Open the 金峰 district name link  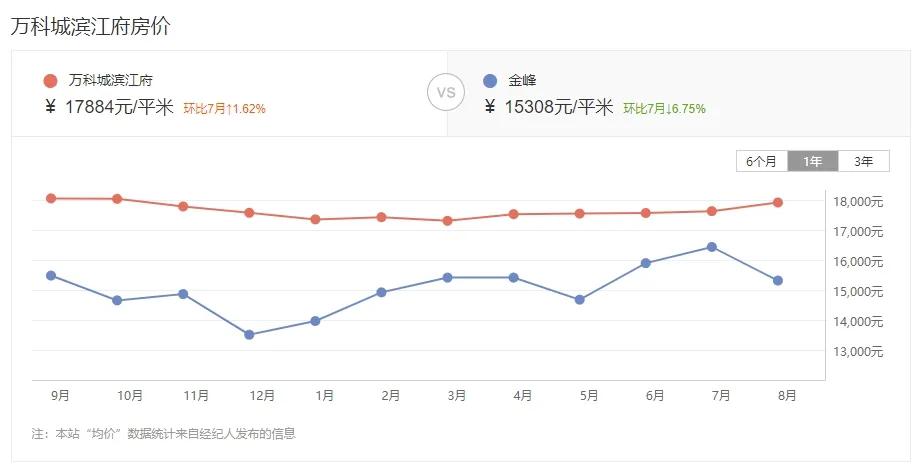click(x=522, y=81)
